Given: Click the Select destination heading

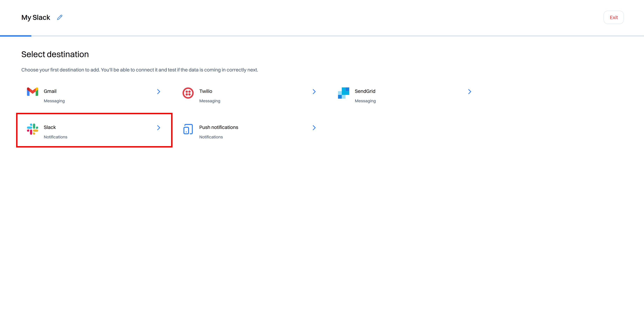Looking at the screenshot, I should click(55, 54).
